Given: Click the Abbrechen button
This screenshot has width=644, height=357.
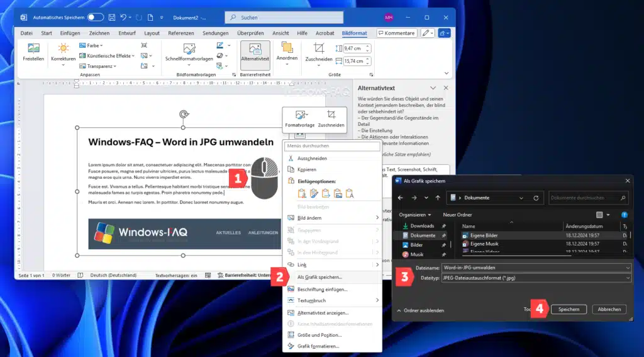Looking at the screenshot, I should 609,309.
